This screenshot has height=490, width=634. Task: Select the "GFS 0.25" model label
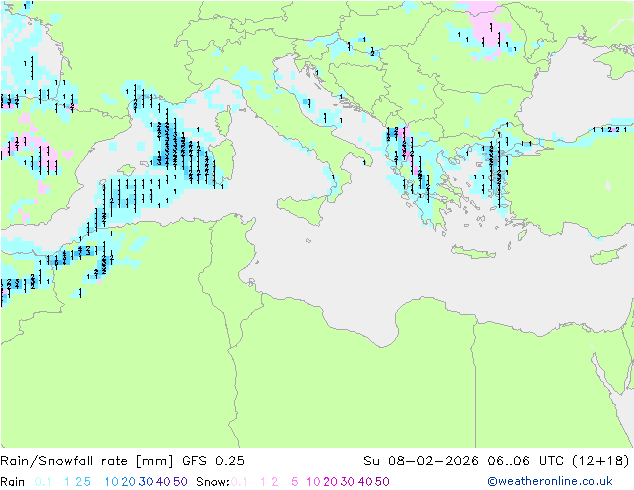(x=213, y=461)
